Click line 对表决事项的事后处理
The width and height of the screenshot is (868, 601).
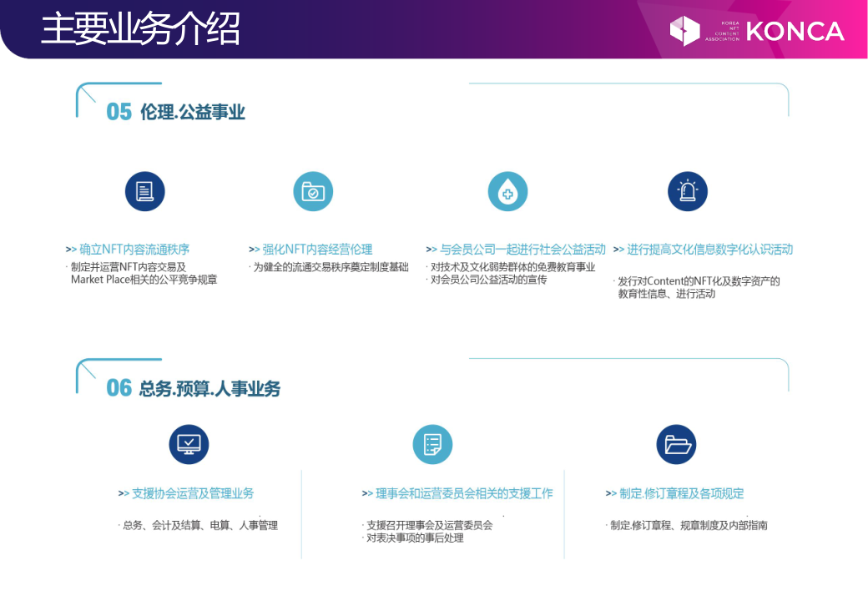(413, 538)
